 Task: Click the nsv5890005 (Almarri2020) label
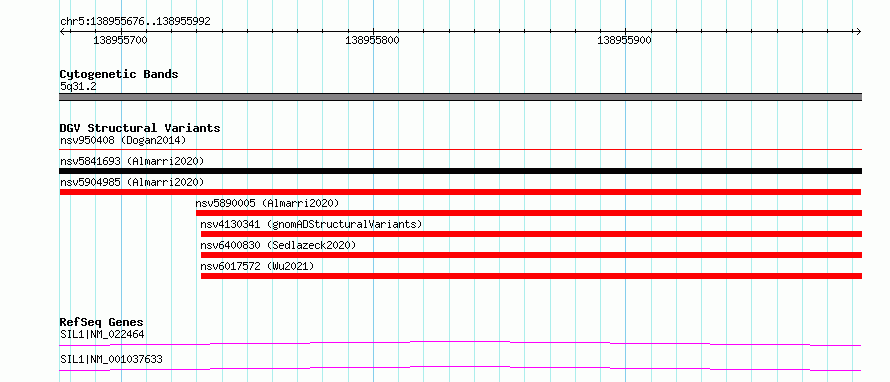tap(267, 203)
